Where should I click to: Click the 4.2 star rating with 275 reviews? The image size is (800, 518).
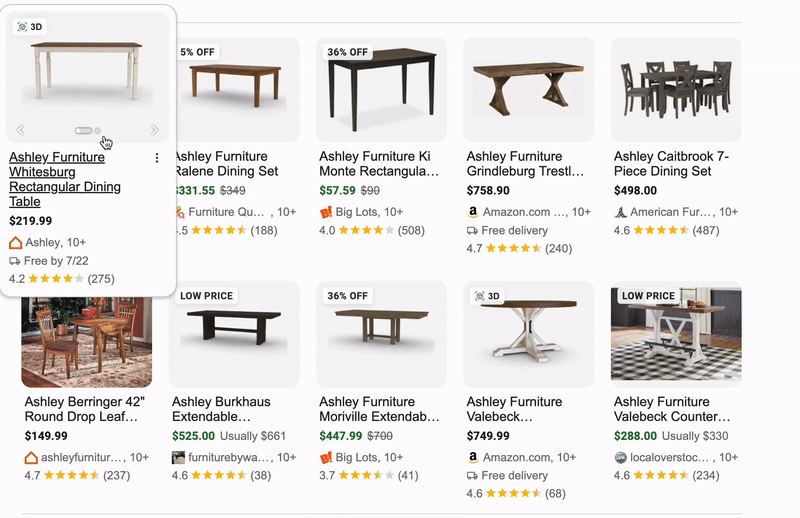[61, 279]
